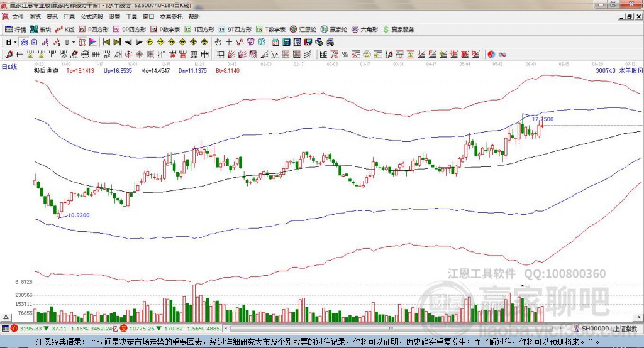Click the floppy disk save icon
Screen dimensions: 644x348
tap(308, 42)
